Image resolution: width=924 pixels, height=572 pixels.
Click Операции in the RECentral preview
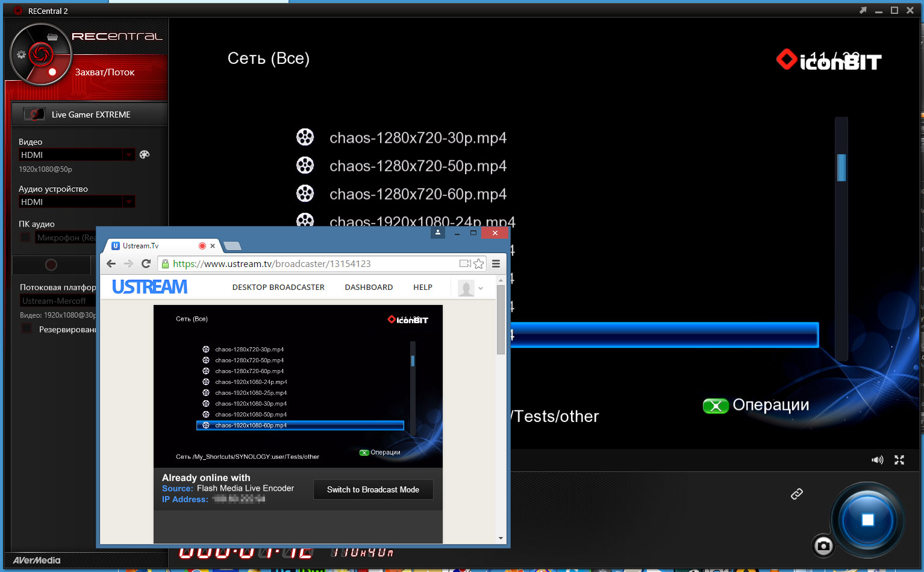pyautogui.click(x=770, y=405)
